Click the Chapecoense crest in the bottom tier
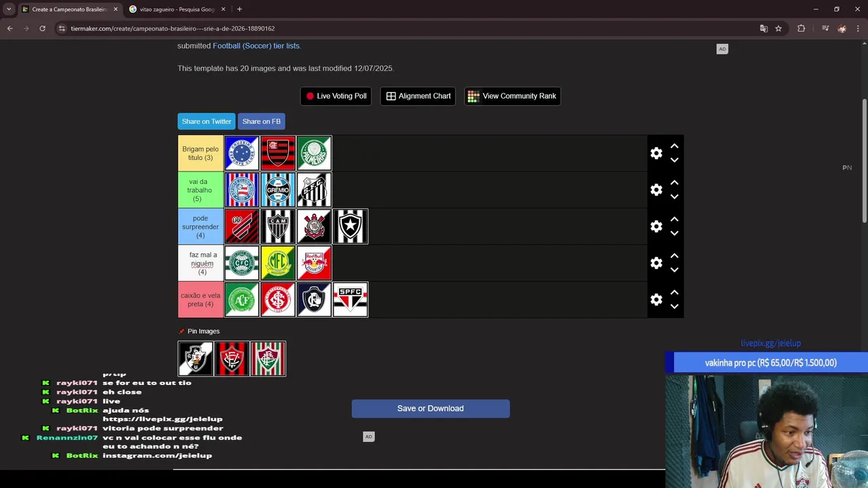 pyautogui.click(x=242, y=300)
